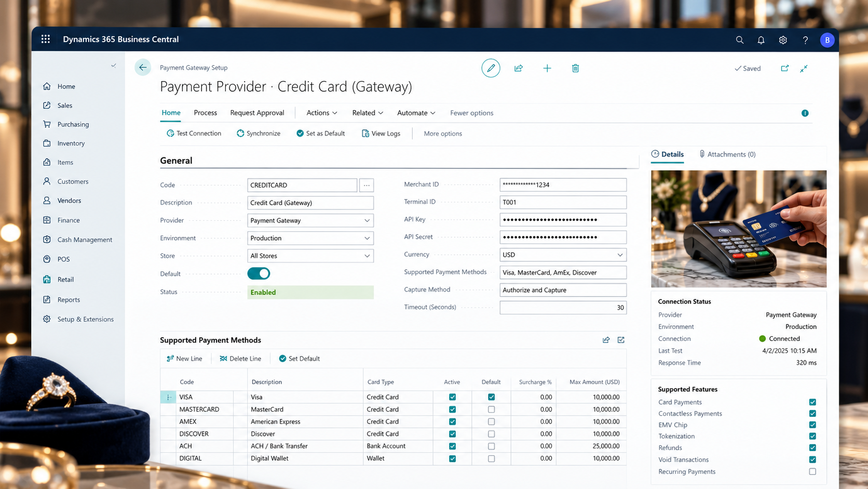Image resolution: width=868 pixels, height=489 pixels.
Task: Click the share icon beside pencil
Action: pyautogui.click(x=519, y=68)
